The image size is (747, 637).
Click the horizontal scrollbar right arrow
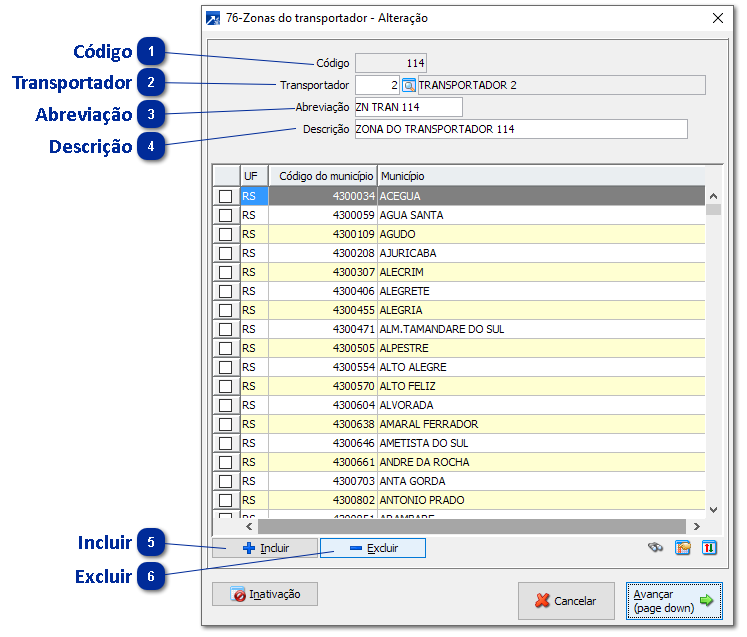coord(697,526)
